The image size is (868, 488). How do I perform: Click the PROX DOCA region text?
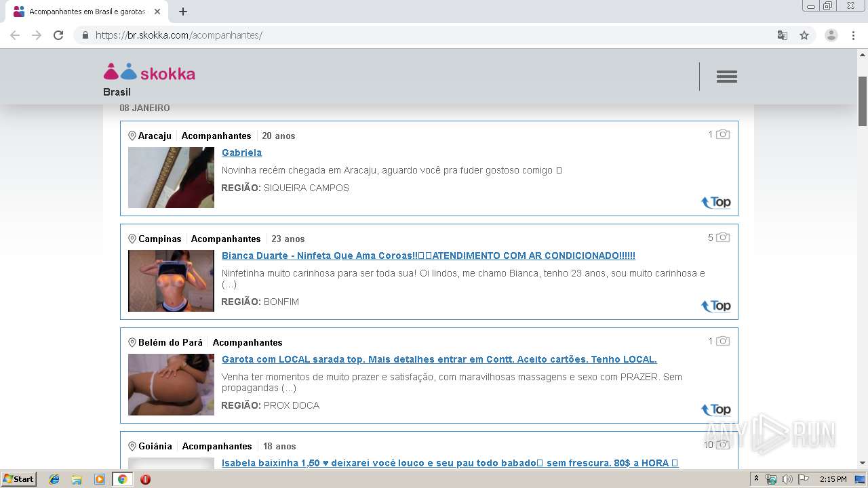[292, 405]
